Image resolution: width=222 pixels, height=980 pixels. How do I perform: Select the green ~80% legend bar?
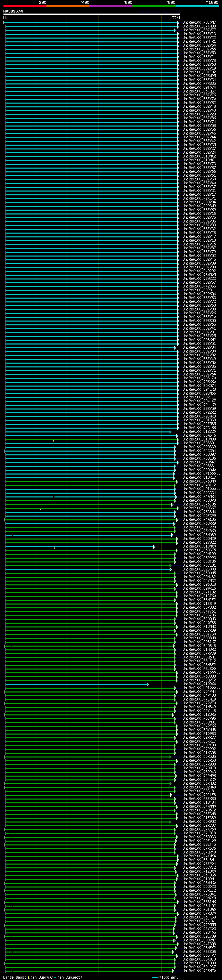click(x=154, y=6)
